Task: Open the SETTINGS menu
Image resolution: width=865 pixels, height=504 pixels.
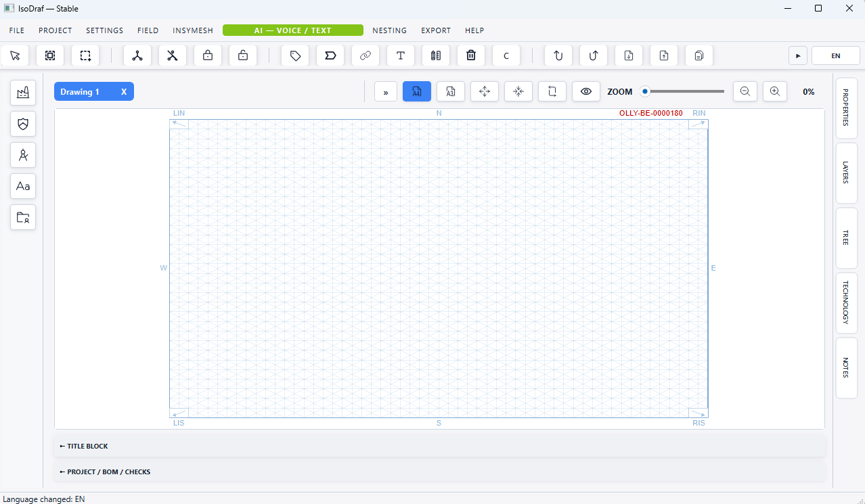Action: 105,30
